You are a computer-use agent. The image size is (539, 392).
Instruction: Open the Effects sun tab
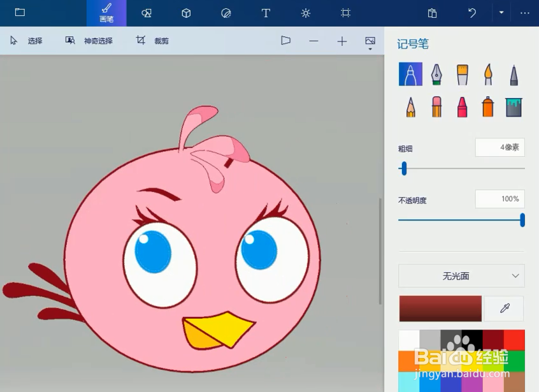(306, 13)
